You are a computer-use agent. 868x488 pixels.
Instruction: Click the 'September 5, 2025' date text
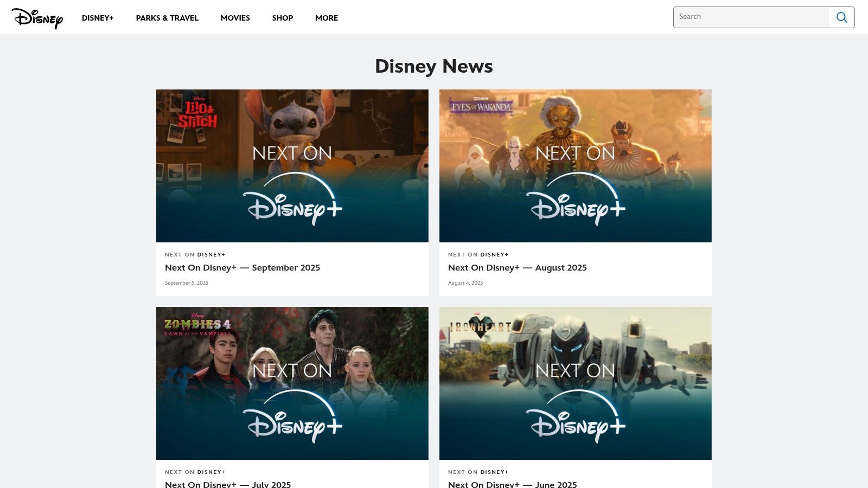[187, 283]
